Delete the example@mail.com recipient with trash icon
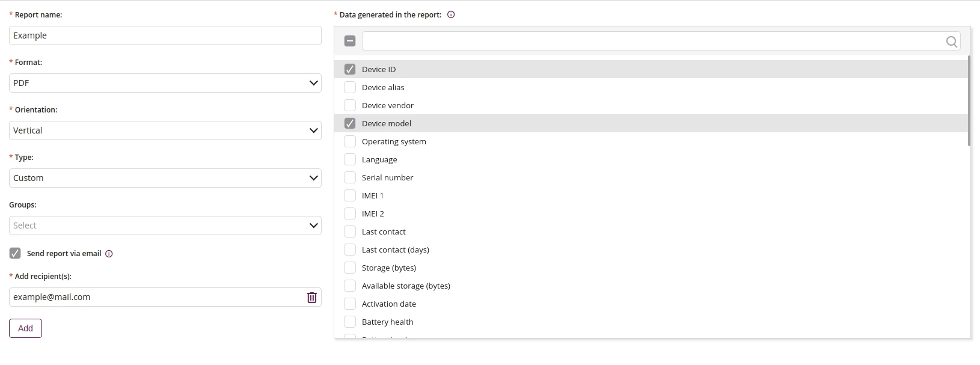 312,297
